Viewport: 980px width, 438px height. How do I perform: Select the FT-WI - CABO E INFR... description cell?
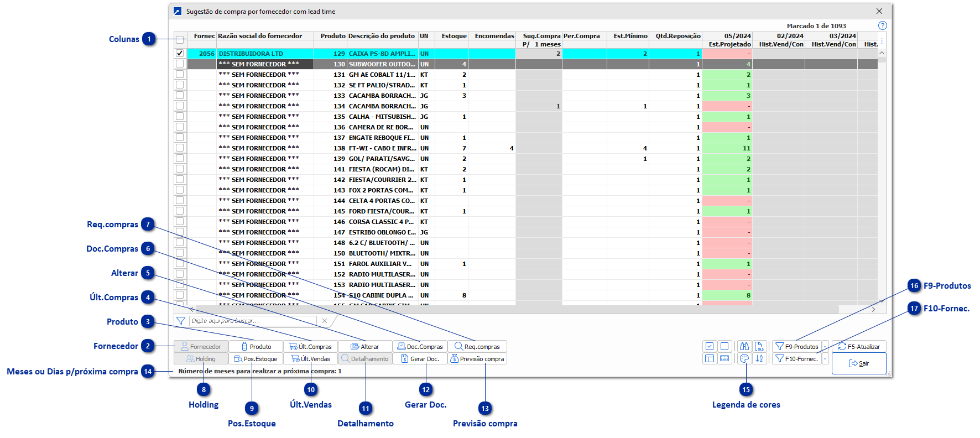(383, 148)
